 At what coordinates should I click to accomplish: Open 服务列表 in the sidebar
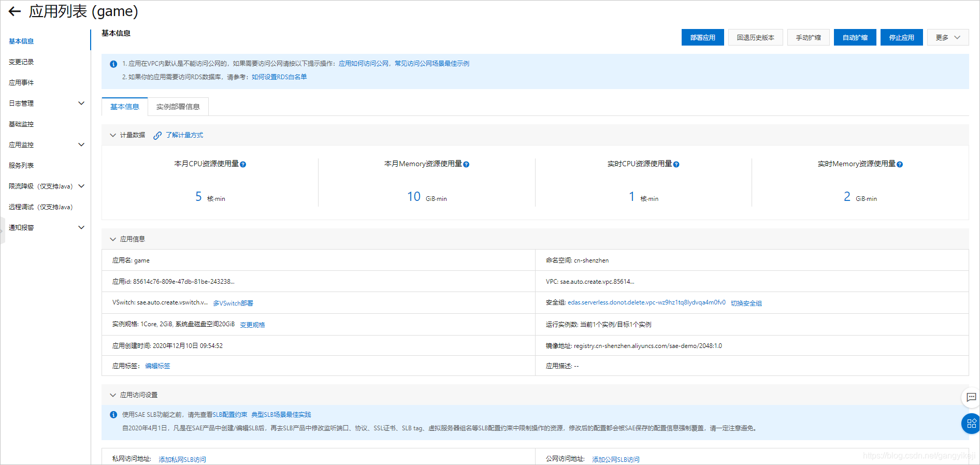click(21, 166)
